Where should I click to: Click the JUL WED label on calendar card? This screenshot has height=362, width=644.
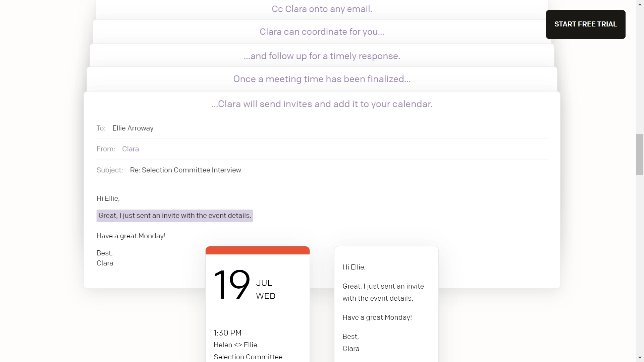pyautogui.click(x=265, y=290)
